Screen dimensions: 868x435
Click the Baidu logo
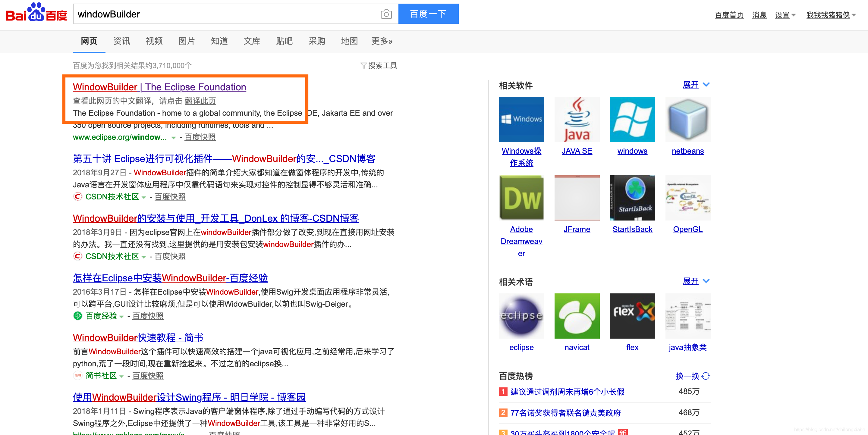36,13
